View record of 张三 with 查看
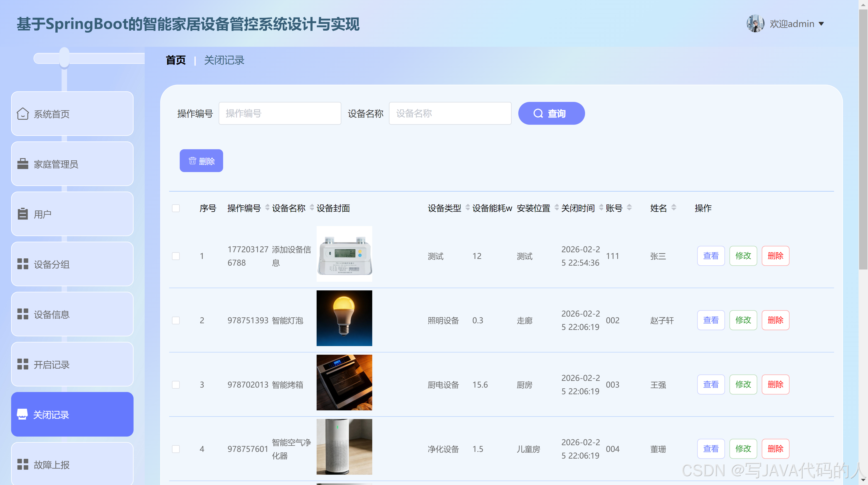The image size is (868, 485). (x=711, y=256)
